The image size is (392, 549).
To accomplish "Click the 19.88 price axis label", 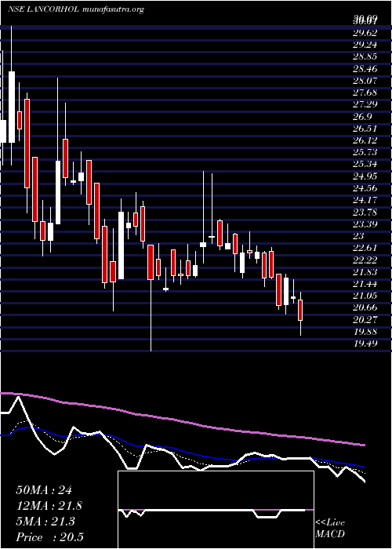I will [365, 331].
